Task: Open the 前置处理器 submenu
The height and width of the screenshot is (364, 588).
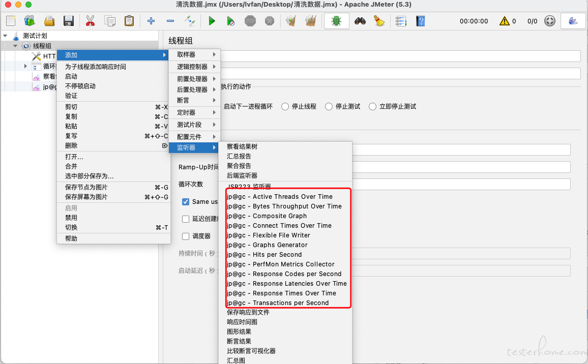Action: click(195, 79)
